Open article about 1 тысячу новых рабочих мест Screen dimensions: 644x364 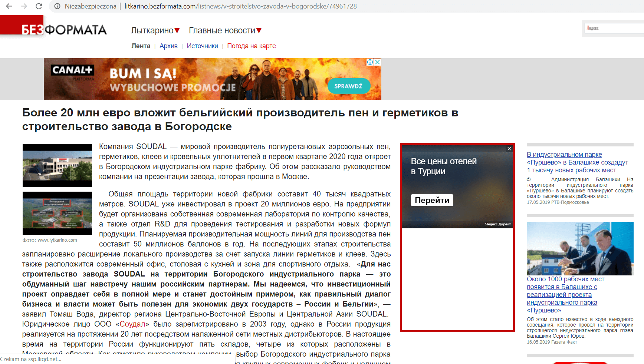pyautogui.click(x=577, y=162)
